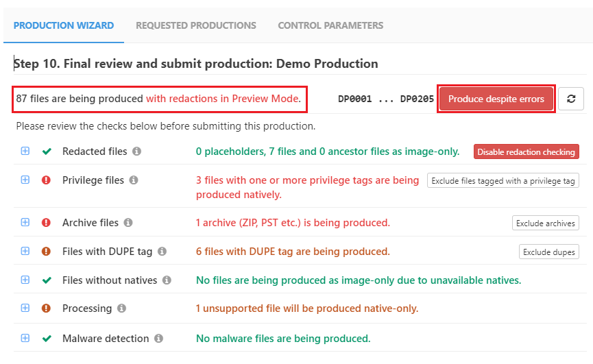
Task: Open info icon next to Privilege files
Action: click(134, 180)
